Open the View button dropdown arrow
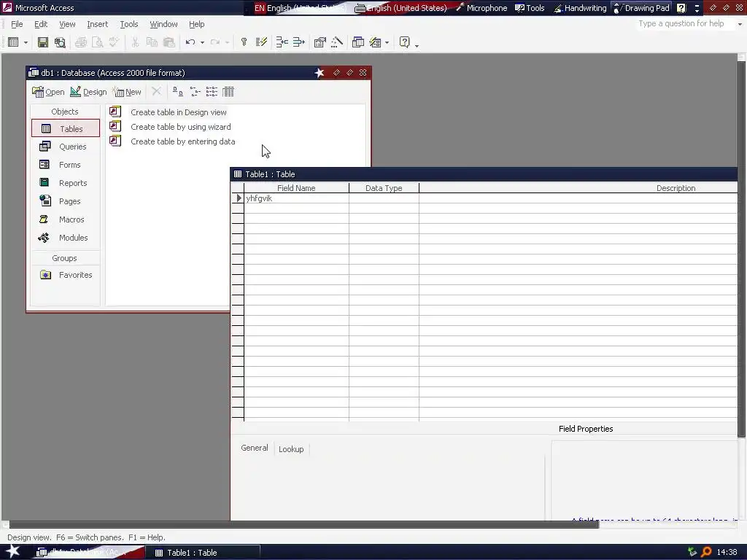The height and width of the screenshot is (560, 747). 26,42
